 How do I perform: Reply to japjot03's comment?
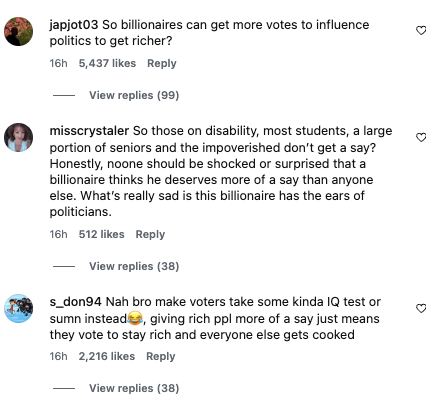[x=162, y=63]
